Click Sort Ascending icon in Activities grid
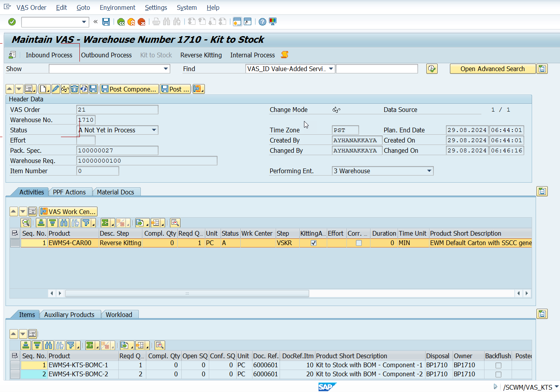Viewport: 560px width, 392px height. pos(41,223)
